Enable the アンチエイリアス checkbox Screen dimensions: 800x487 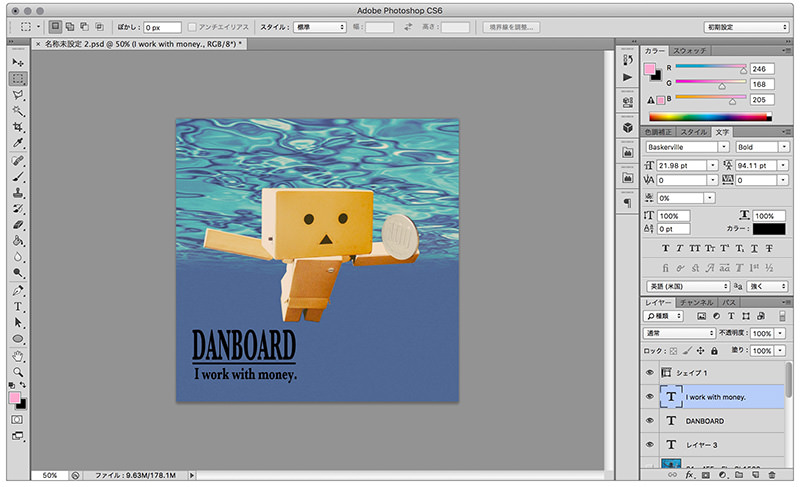tap(192, 27)
